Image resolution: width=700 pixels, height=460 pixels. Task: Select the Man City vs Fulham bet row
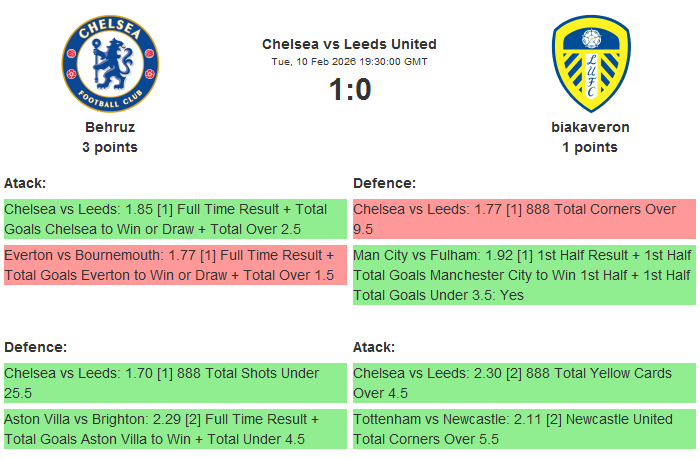[x=523, y=275]
